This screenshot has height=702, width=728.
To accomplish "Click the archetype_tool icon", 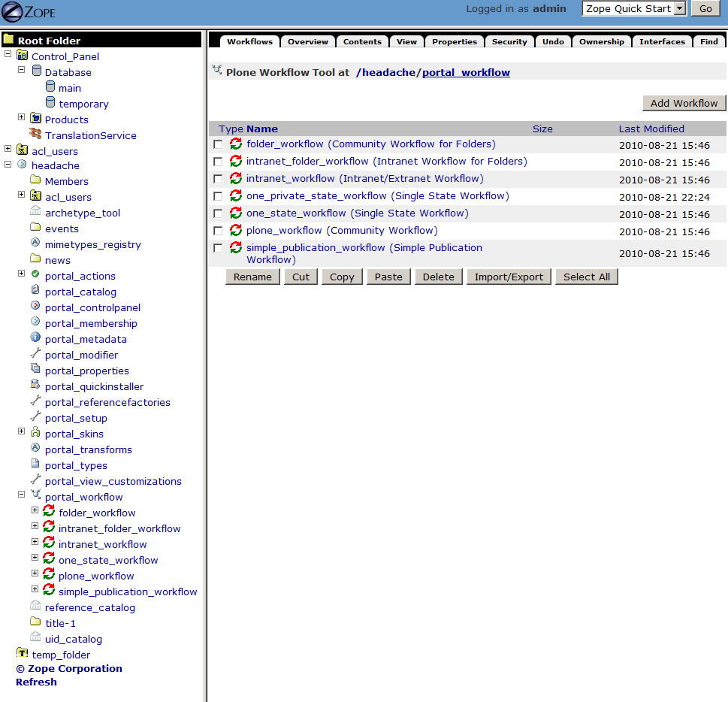I will click(x=35, y=211).
